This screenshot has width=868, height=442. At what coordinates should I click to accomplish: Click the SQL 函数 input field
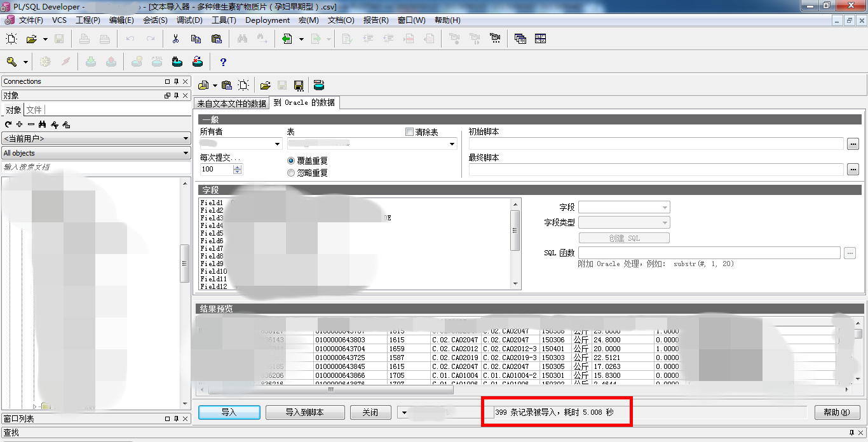coord(709,253)
